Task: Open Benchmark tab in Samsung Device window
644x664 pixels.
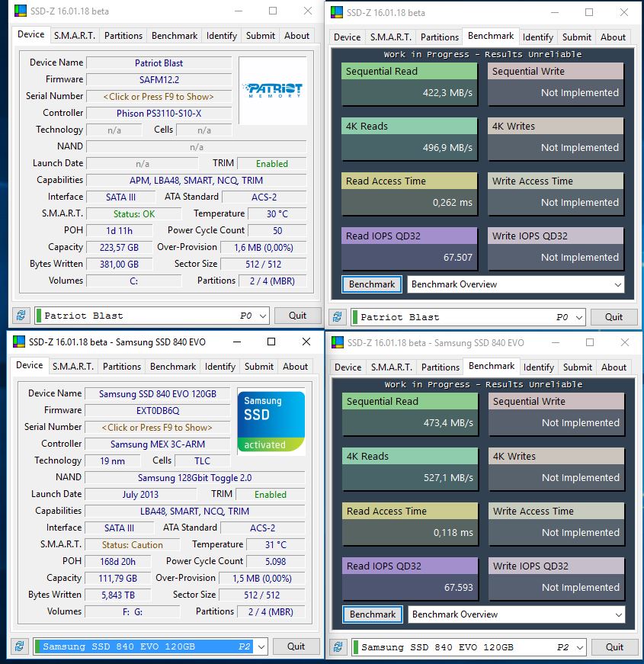Action: coord(173,366)
